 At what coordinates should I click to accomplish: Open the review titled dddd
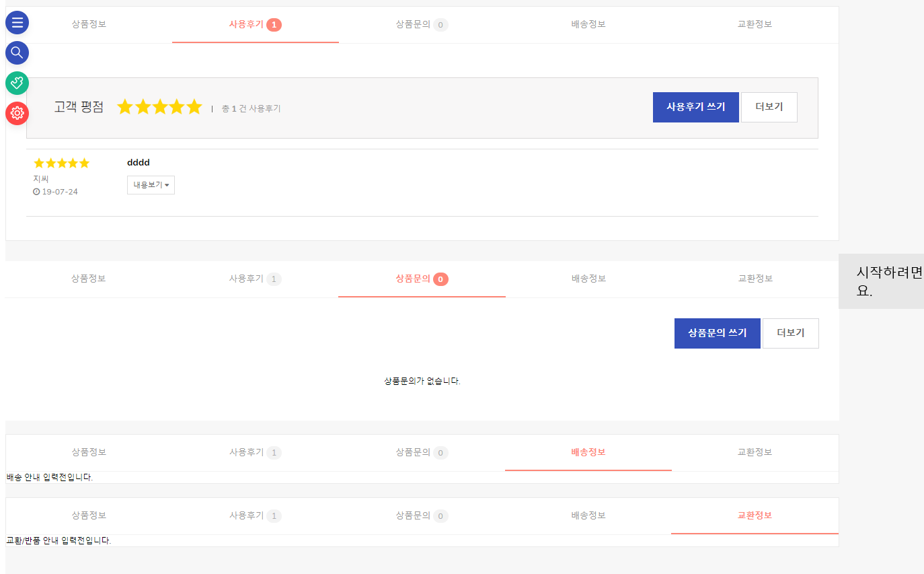pos(139,163)
